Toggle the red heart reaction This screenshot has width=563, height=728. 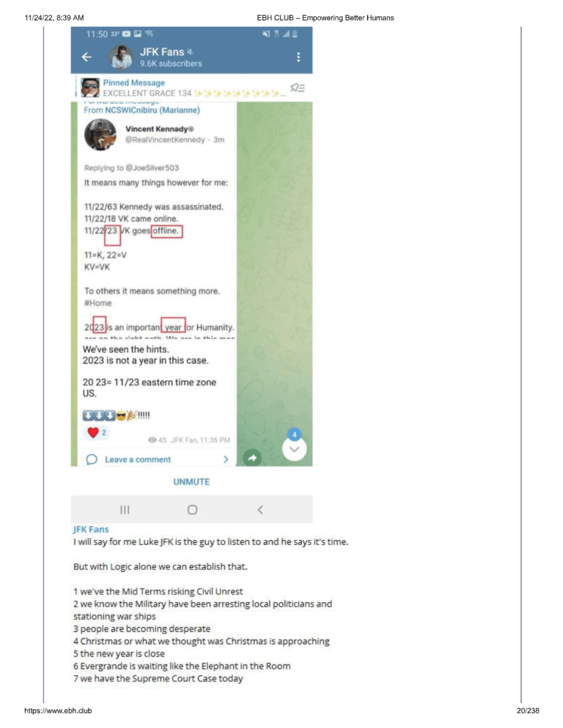click(93, 432)
